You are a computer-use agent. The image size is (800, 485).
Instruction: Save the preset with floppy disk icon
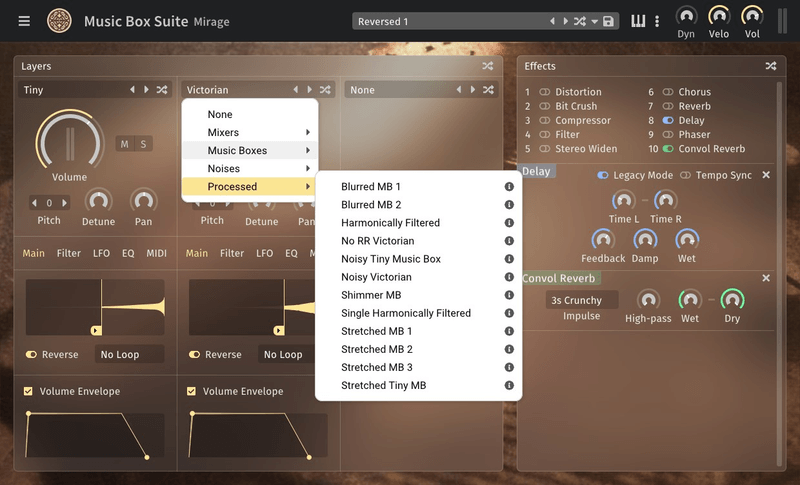pyautogui.click(x=608, y=21)
